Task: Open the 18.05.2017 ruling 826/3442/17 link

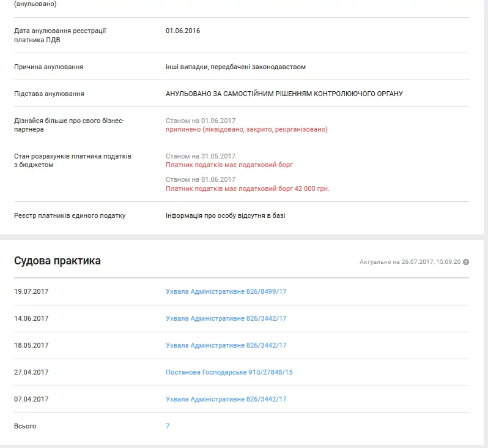Action: pyautogui.click(x=226, y=345)
